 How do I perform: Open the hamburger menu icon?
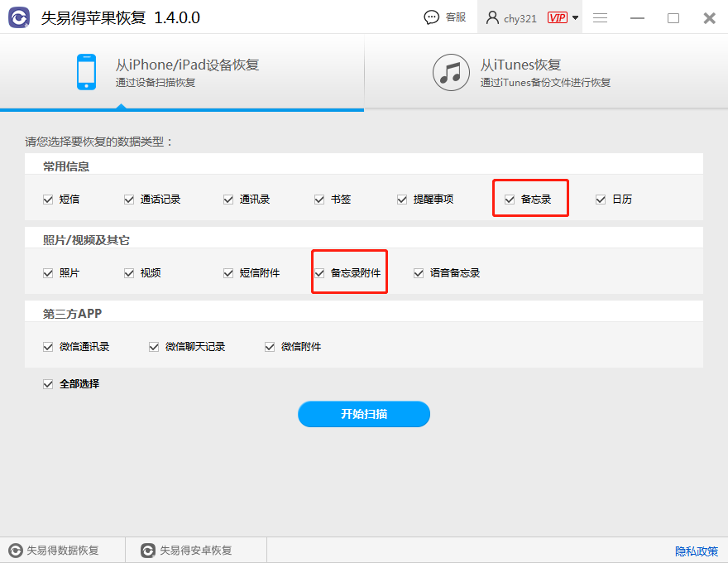coord(600,17)
